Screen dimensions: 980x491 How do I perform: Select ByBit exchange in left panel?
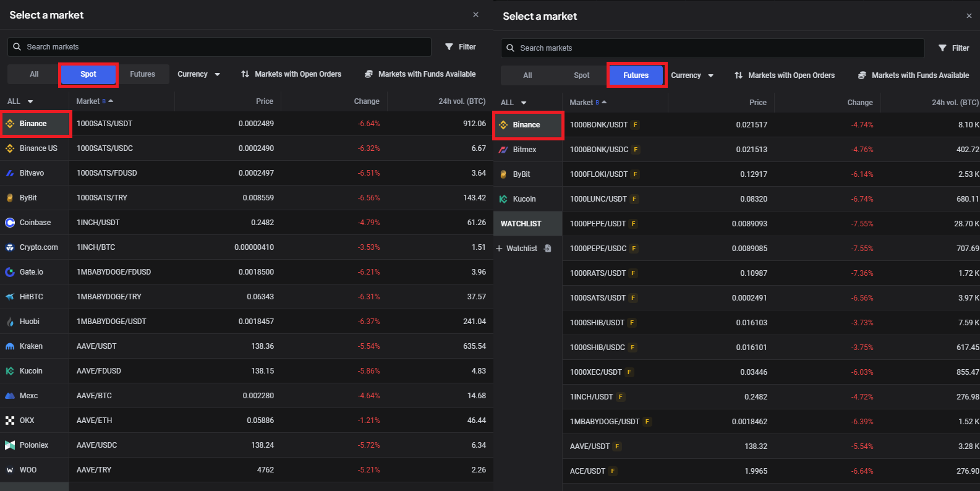click(x=34, y=198)
